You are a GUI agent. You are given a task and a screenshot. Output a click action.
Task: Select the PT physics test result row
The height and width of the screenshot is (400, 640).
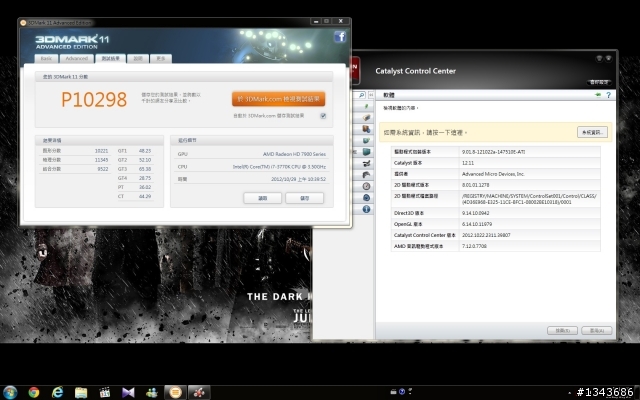pyautogui.click(x=135, y=187)
